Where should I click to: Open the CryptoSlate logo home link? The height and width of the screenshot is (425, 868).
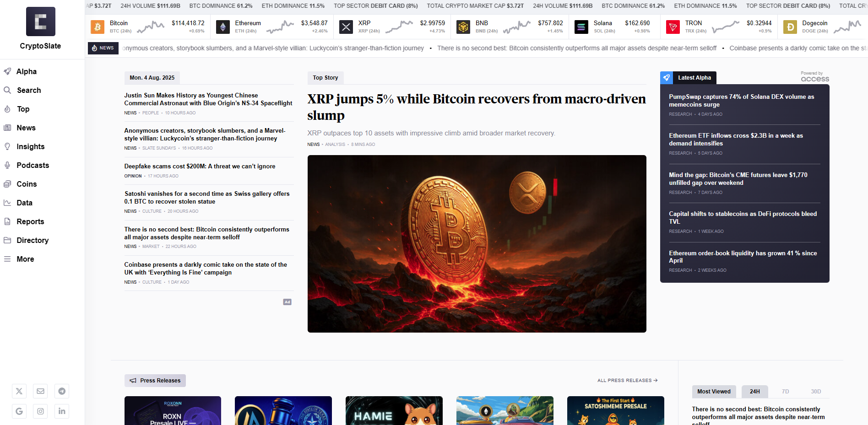point(40,28)
